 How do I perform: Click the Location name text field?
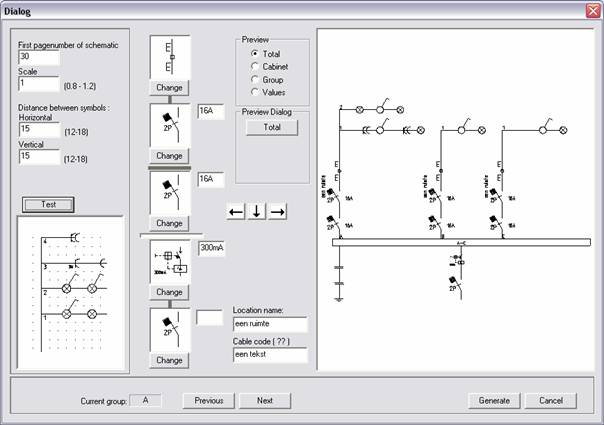[x=270, y=324]
